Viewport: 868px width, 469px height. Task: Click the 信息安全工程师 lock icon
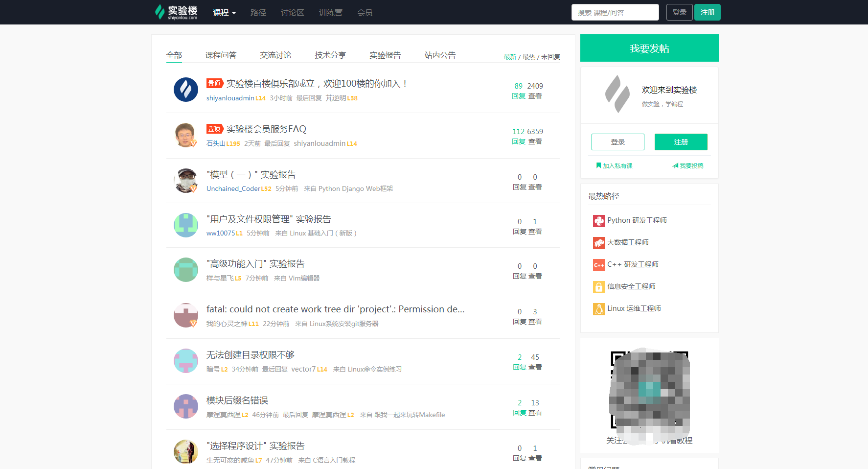[599, 287]
